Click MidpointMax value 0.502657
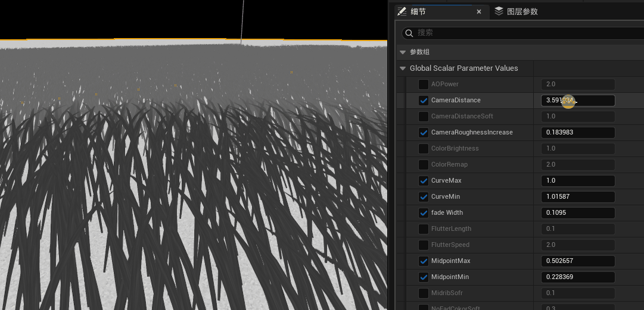This screenshot has height=310, width=644. 578,261
